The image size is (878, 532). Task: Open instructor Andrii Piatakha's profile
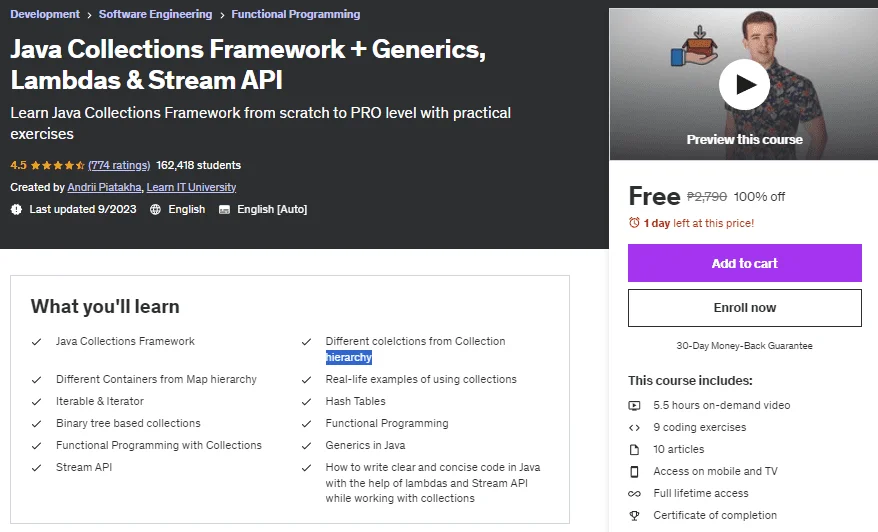coord(104,187)
